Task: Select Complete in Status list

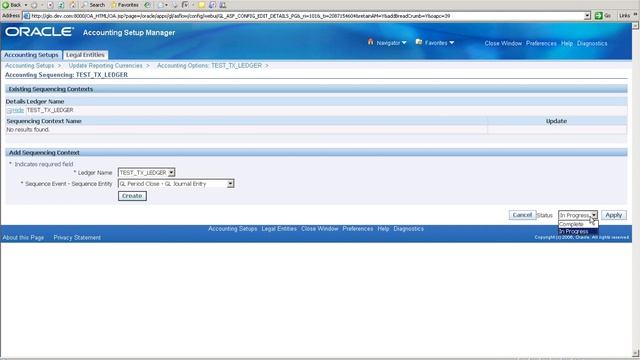Action: [578, 224]
